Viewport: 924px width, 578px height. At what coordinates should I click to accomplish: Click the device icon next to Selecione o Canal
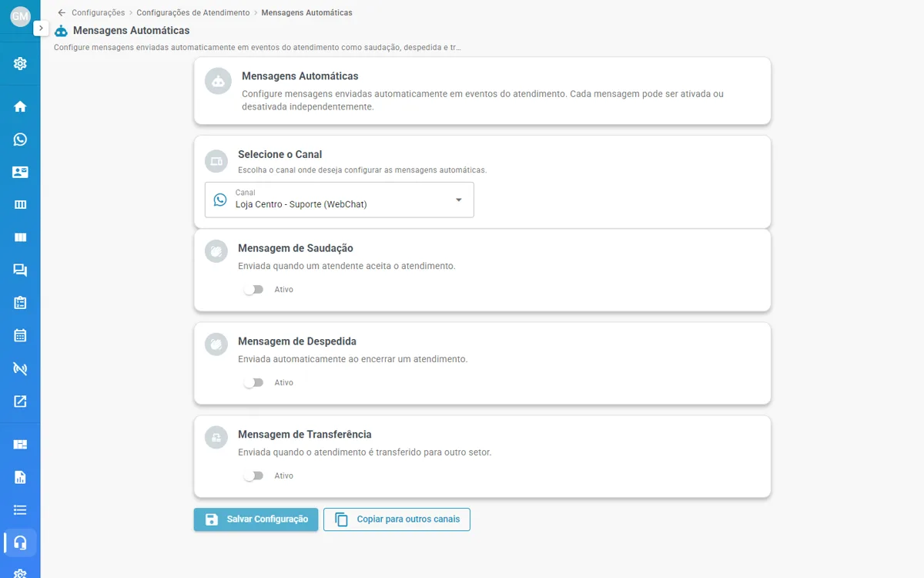[x=216, y=161]
